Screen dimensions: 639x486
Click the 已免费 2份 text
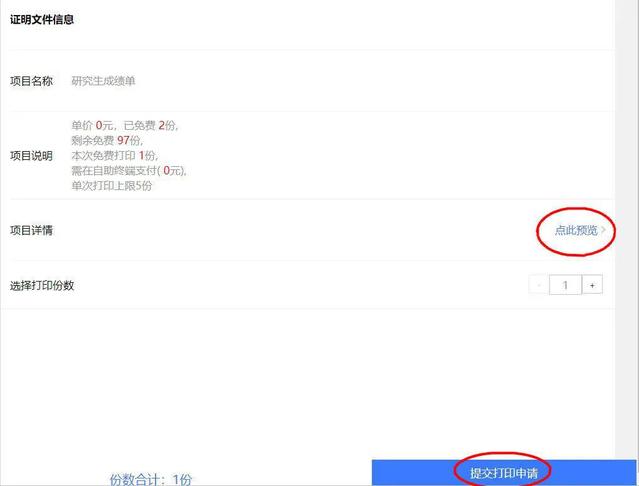click(151, 125)
